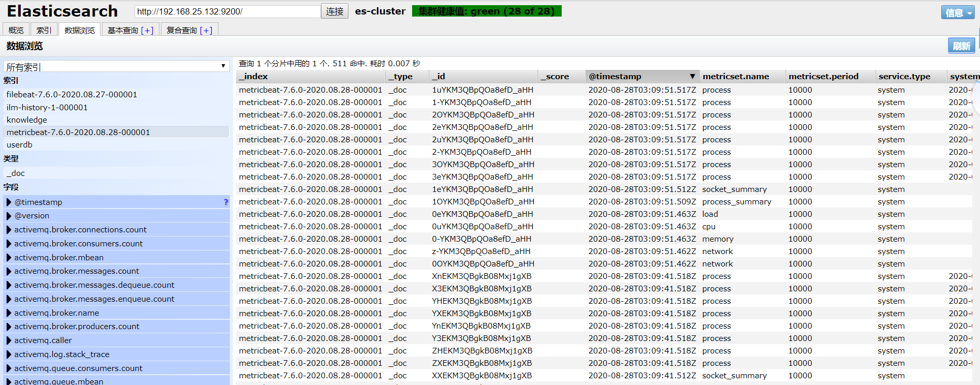
Task: Click the 刷新 refresh button
Action: tap(961, 46)
